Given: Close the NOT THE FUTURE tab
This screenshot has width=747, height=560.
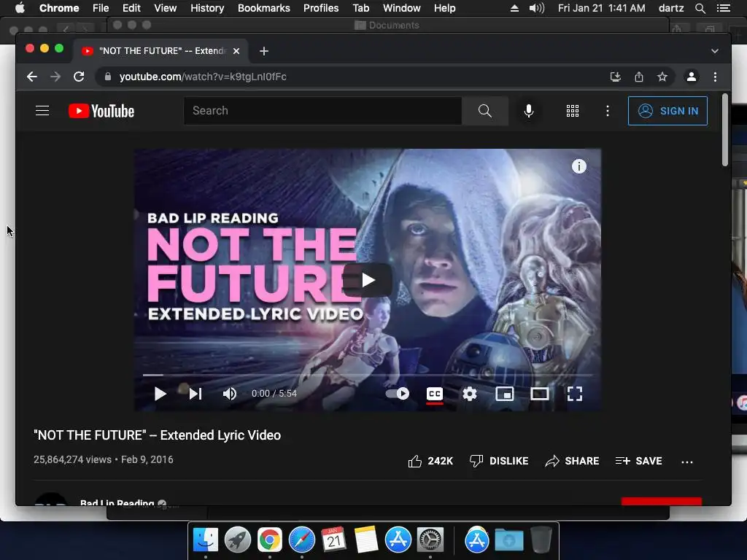Looking at the screenshot, I should pyautogui.click(x=236, y=51).
